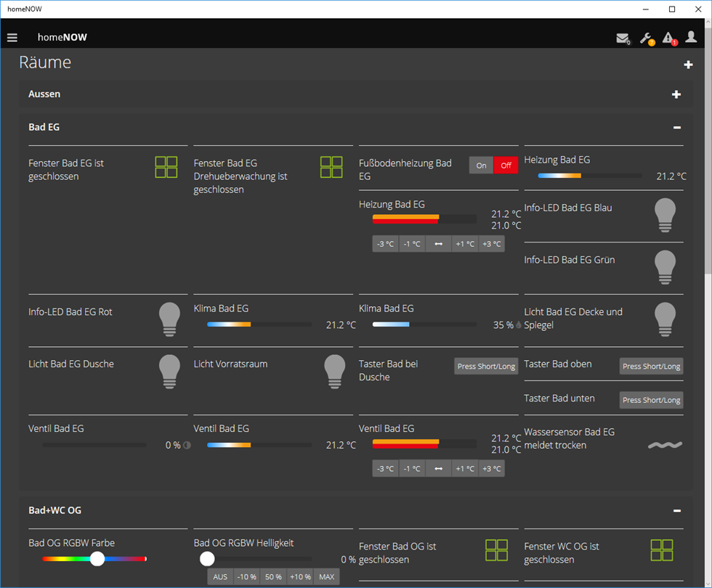Click the Heizung Bad EG 21.0 °C setpoint value

(x=506, y=225)
